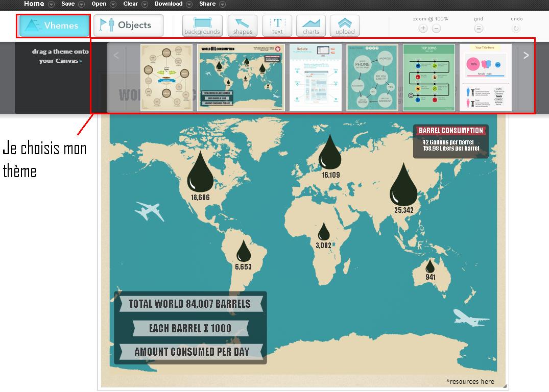Switch to the Vhemes tab
Image resolution: width=549 pixels, height=392 pixels.
point(54,26)
